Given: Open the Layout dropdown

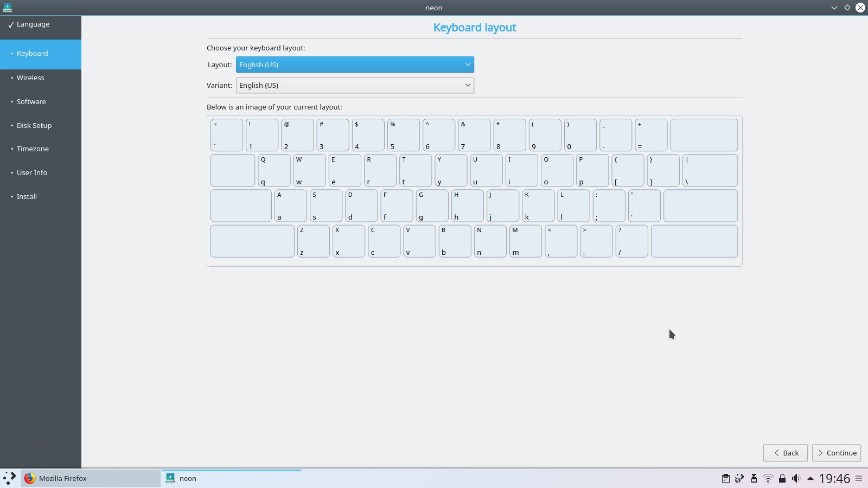Looking at the screenshot, I should (x=355, y=65).
